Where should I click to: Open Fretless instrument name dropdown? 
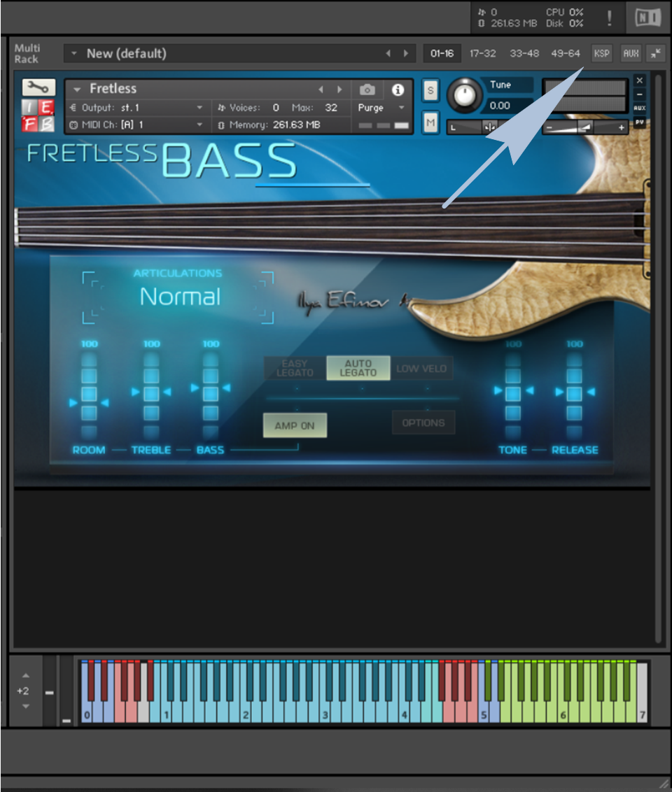point(77,90)
